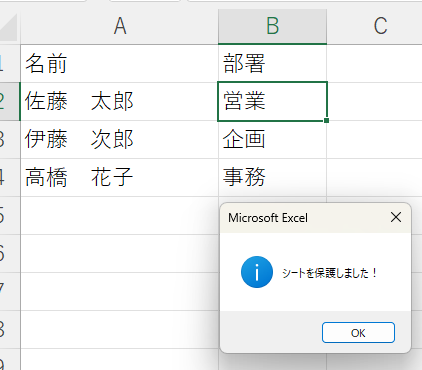Click the empty cell C1

(x=375, y=63)
